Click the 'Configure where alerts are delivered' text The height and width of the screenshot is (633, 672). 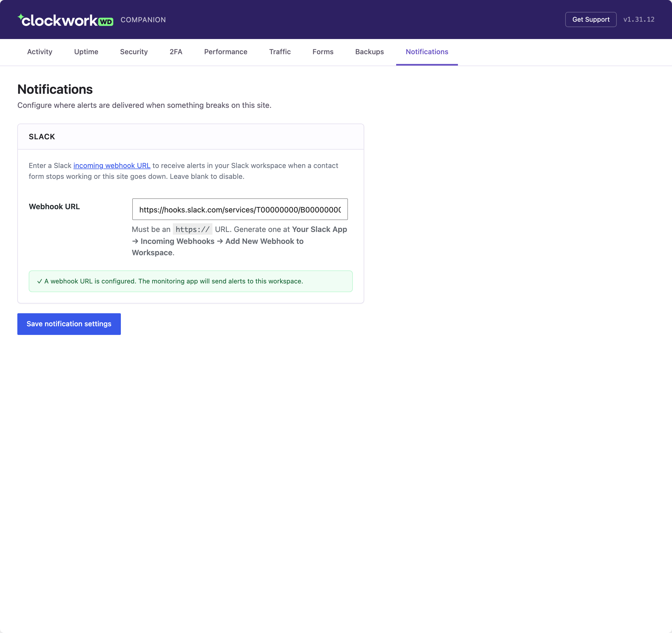[144, 105]
